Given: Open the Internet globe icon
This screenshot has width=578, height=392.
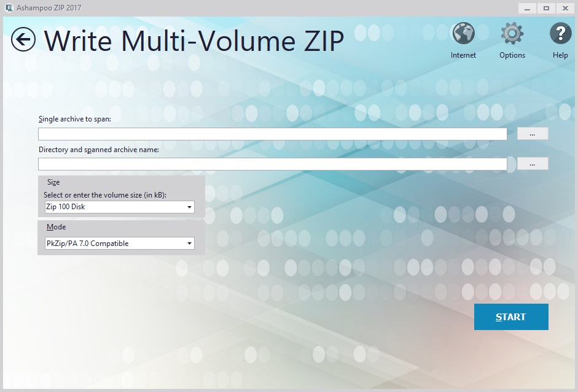Looking at the screenshot, I should (x=463, y=34).
